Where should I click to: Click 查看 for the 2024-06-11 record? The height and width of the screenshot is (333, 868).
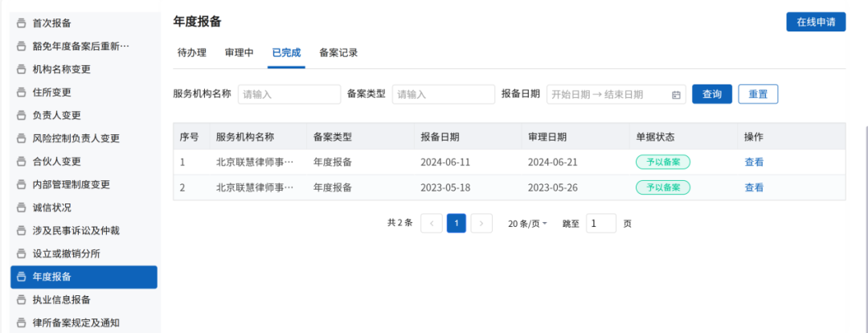pos(754,162)
